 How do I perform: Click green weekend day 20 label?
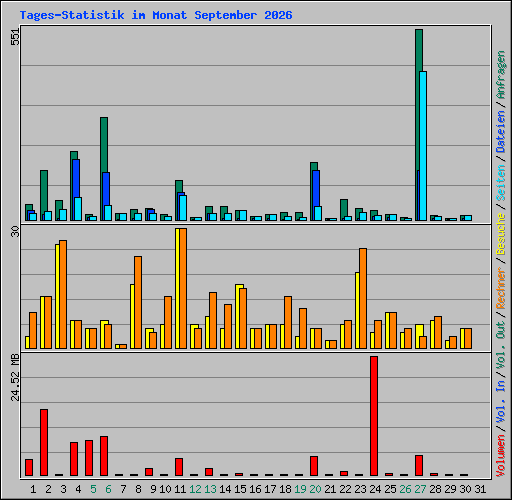pos(315,489)
